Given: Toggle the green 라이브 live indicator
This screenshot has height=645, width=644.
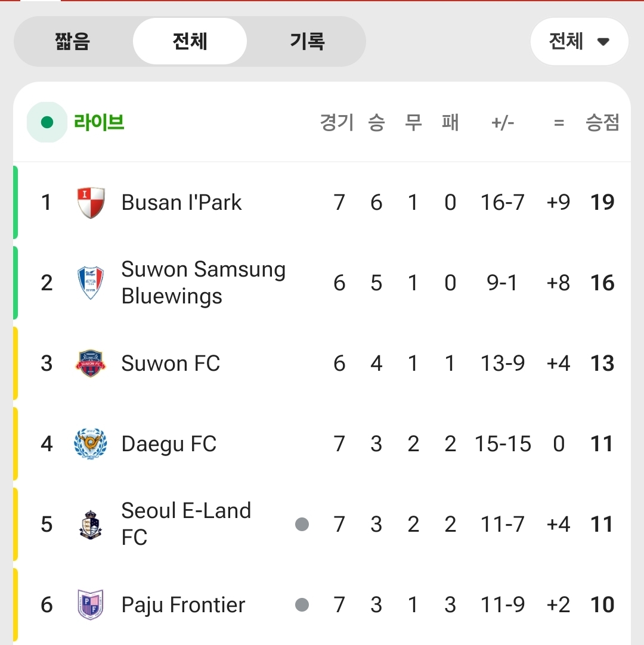Looking at the screenshot, I should [47, 123].
